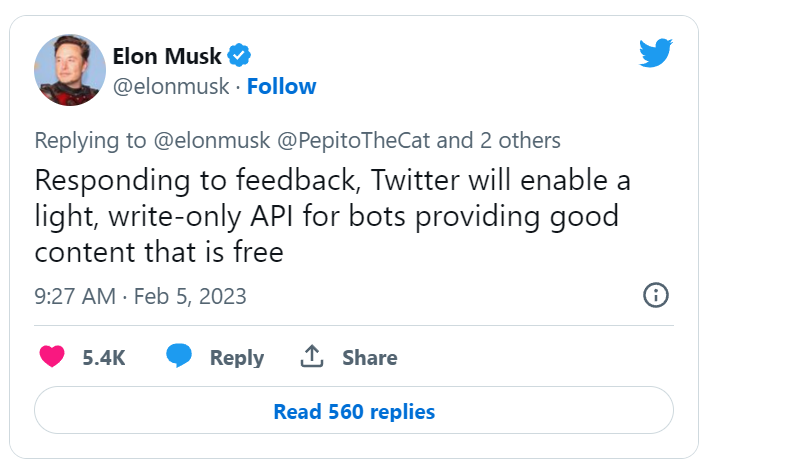Follow the @elonmusk account
Image resolution: width=786 pixels, height=465 pixels.
(x=281, y=86)
